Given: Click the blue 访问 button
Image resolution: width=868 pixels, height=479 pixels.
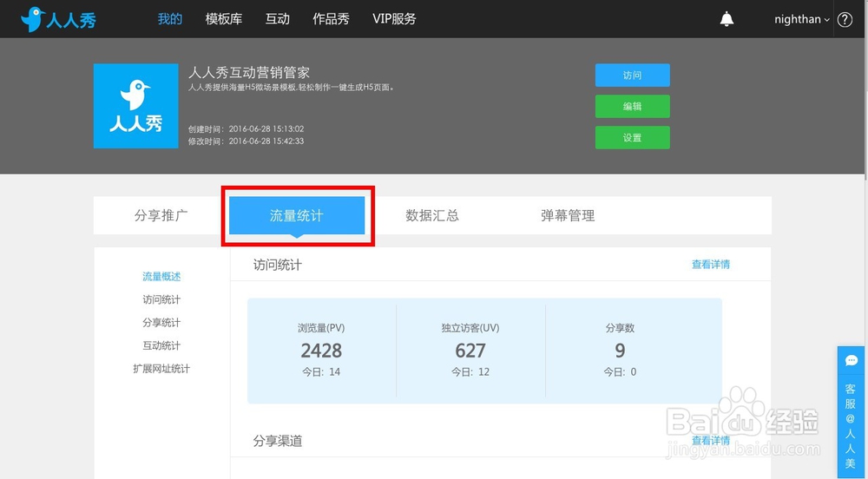Looking at the screenshot, I should (632, 75).
